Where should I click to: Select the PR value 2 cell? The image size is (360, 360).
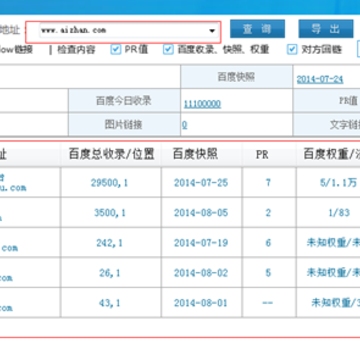269,213
